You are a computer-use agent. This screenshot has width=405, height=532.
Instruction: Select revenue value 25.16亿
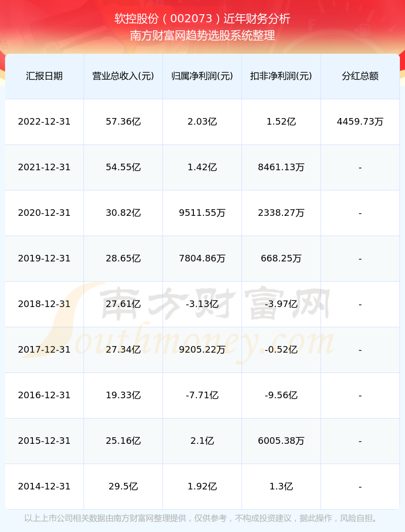coord(124,441)
